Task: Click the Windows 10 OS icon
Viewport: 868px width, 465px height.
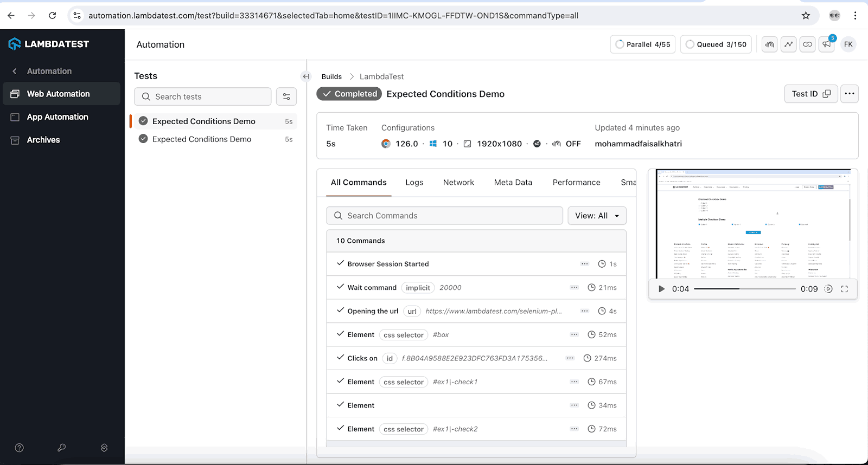Action: 433,144
